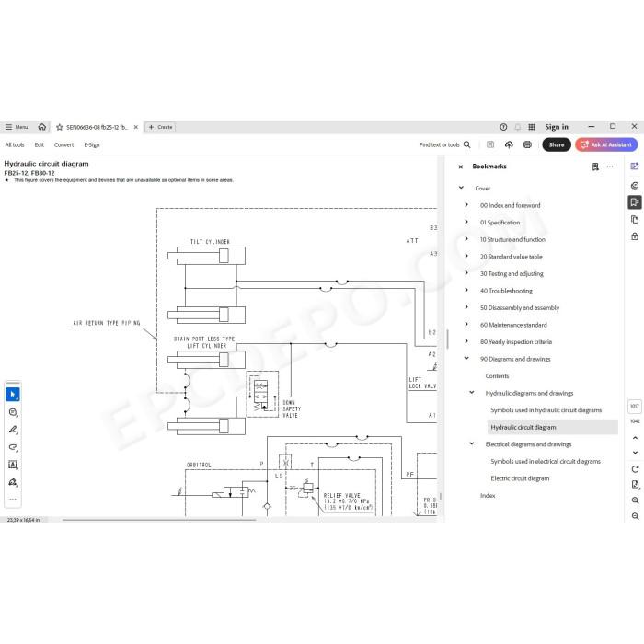Click the Create new tab button
This screenshot has height=644, width=644.
pyautogui.click(x=160, y=127)
